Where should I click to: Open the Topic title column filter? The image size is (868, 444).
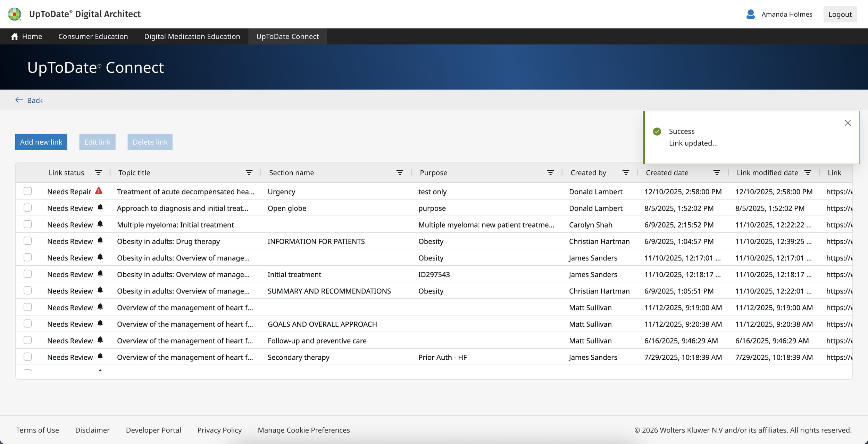coord(249,172)
